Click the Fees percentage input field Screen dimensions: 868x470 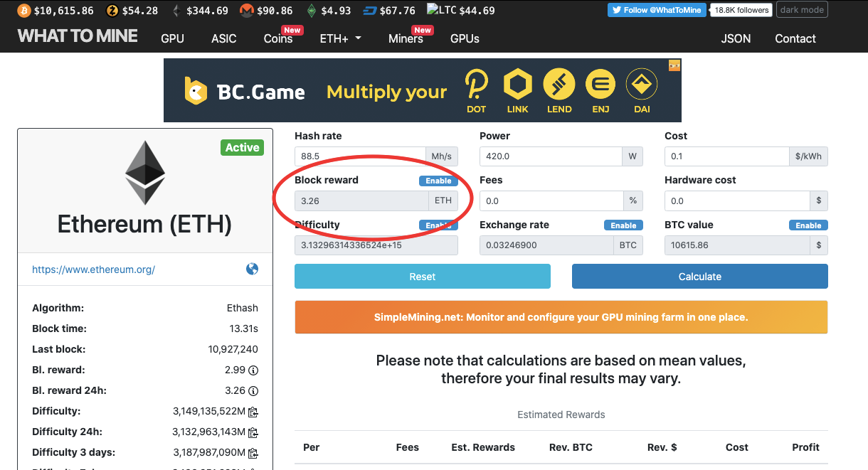551,201
